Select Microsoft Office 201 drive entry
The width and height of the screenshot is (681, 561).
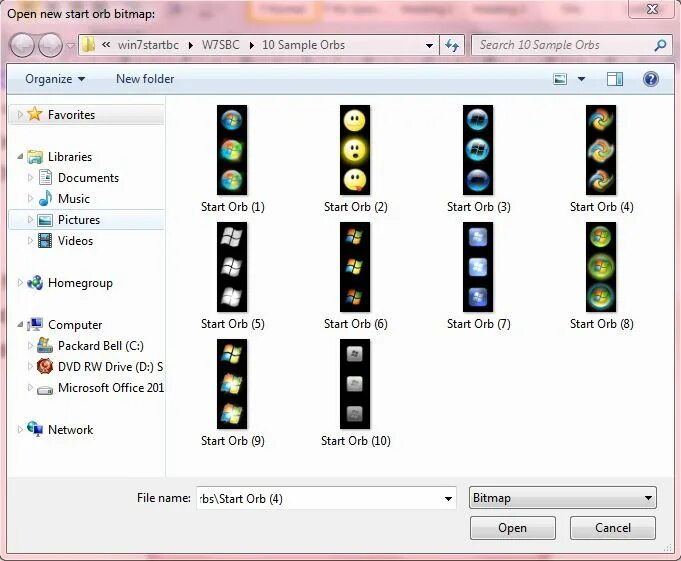[111, 388]
